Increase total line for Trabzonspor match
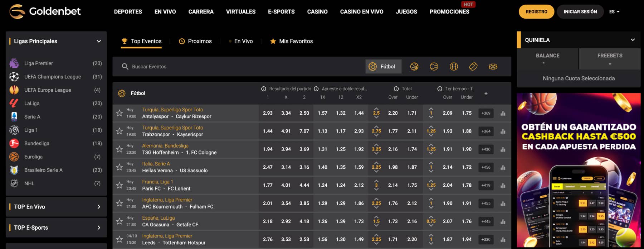Screen dimensions: 644x249 (376, 126)
